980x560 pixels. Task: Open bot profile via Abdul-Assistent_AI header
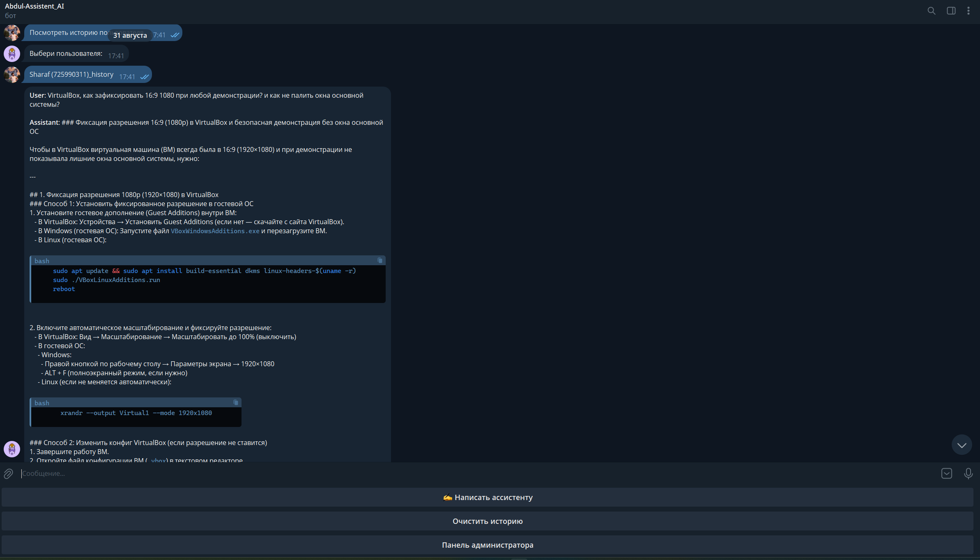[x=35, y=6]
